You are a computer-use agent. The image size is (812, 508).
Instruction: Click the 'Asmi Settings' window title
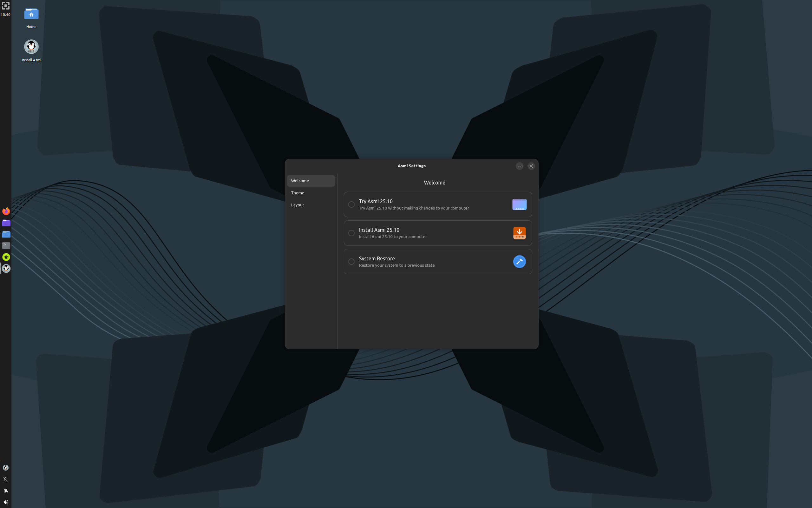pos(411,166)
